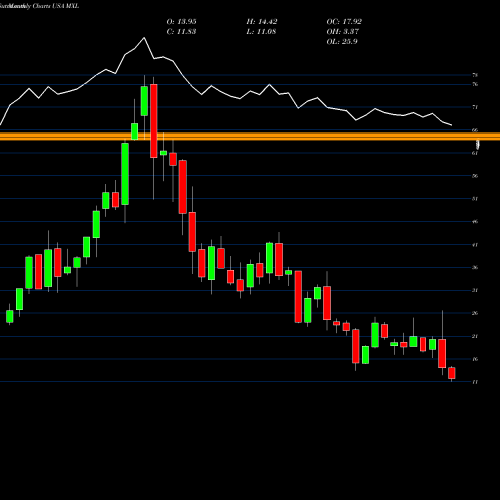Click the 61 price axis label
This screenshot has width=500, height=500.
click(475, 153)
